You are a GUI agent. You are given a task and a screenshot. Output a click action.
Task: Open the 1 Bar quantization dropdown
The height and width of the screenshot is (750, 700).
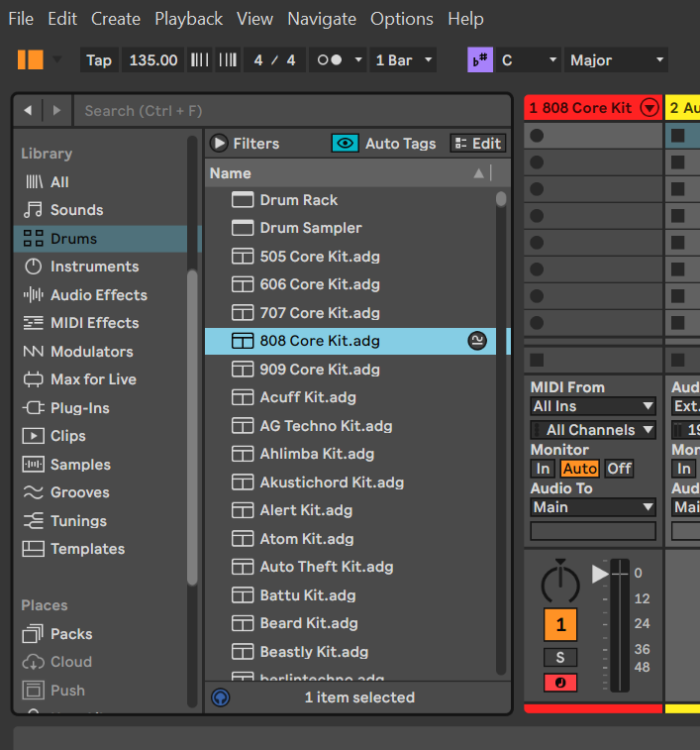pos(403,60)
